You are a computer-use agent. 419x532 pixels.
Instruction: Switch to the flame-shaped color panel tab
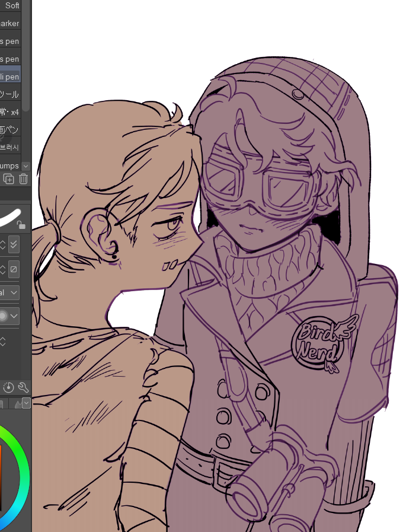pos(18,404)
